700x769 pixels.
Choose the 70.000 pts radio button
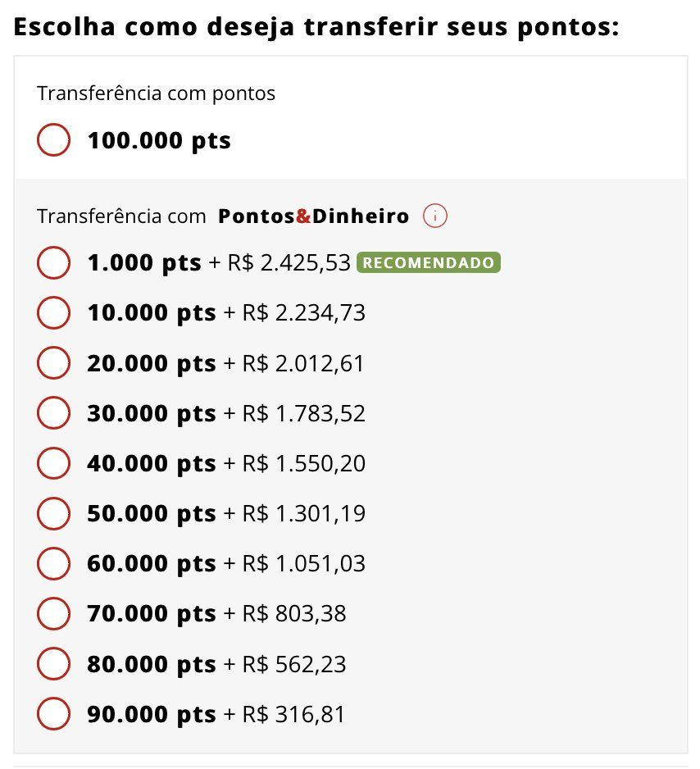coord(53,613)
